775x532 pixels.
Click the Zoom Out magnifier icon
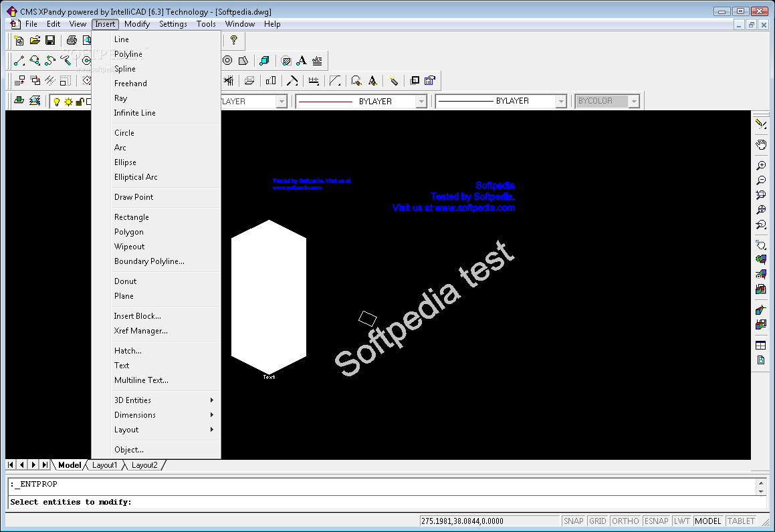(761, 180)
